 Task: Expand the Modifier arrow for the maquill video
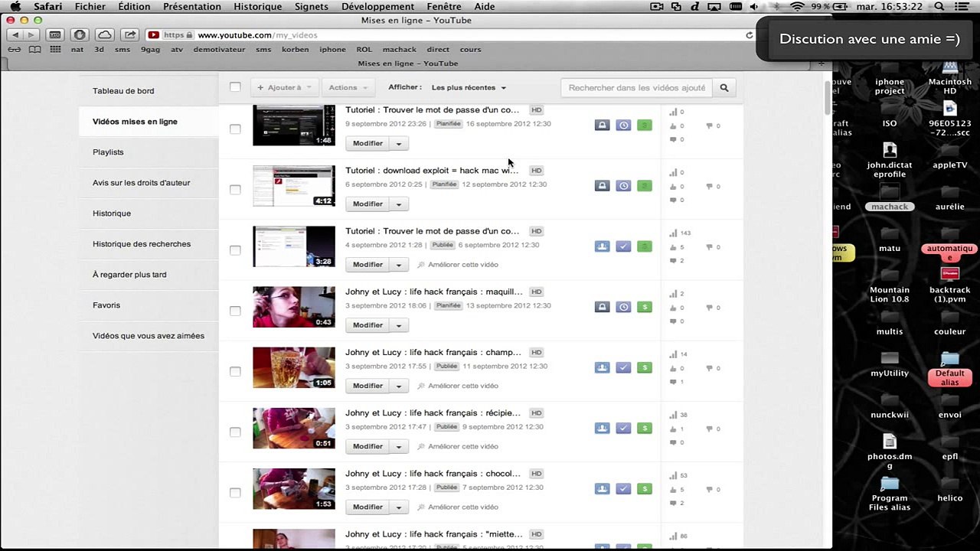[398, 325]
